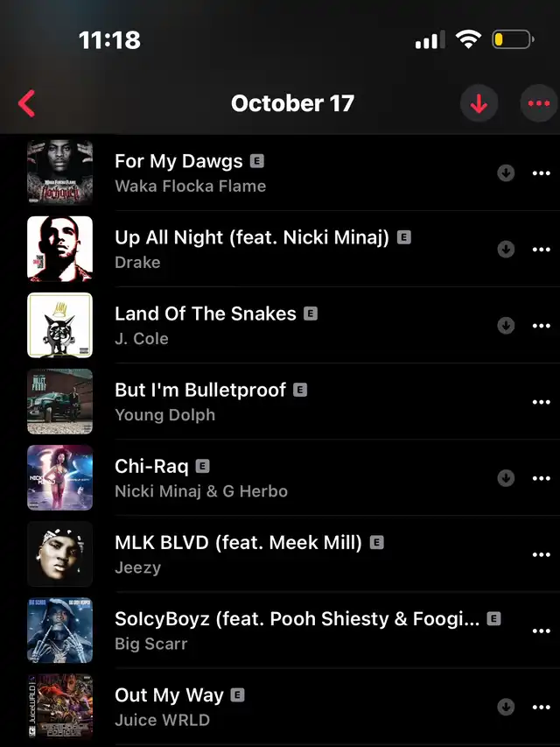Select the October 17 playlist title
560x747 pixels.
click(x=292, y=103)
